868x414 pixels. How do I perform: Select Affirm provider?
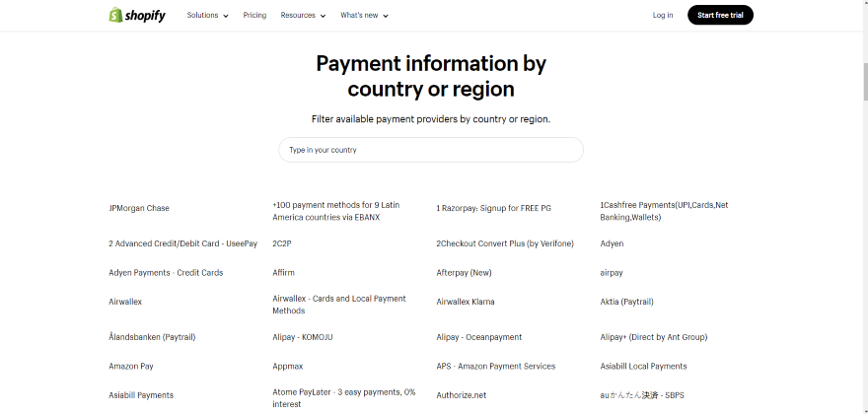click(x=283, y=273)
